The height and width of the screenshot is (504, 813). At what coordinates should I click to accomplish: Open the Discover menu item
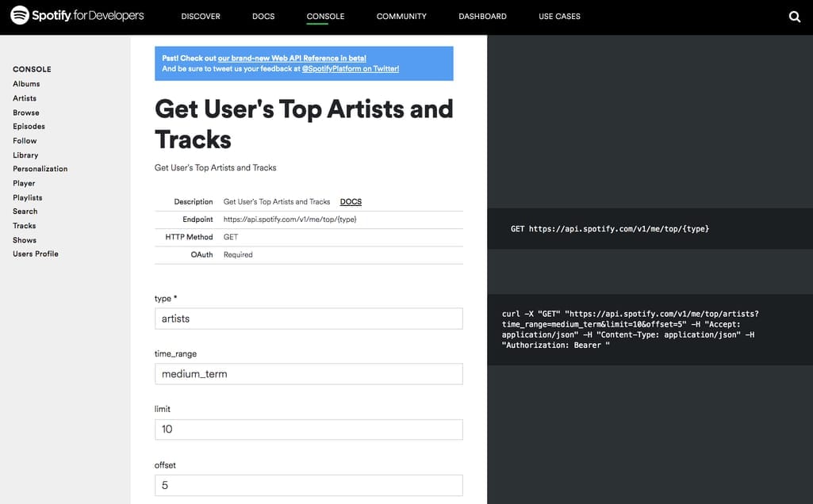point(201,17)
